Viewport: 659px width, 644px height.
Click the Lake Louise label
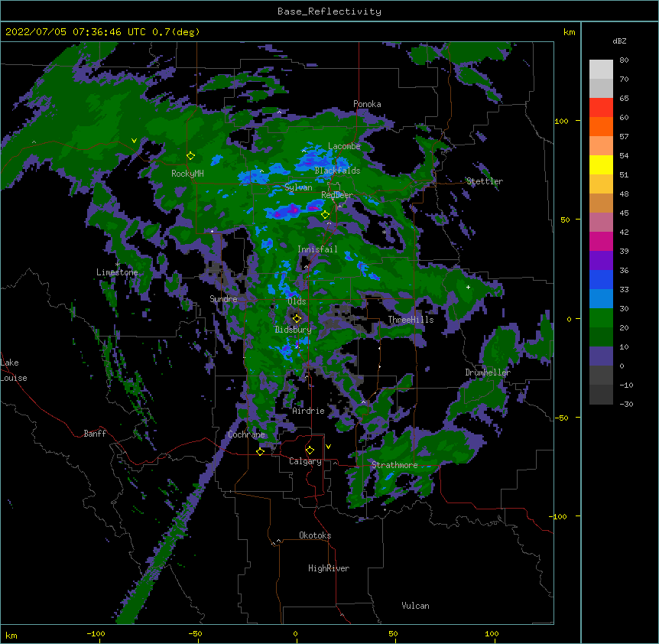click(14, 370)
